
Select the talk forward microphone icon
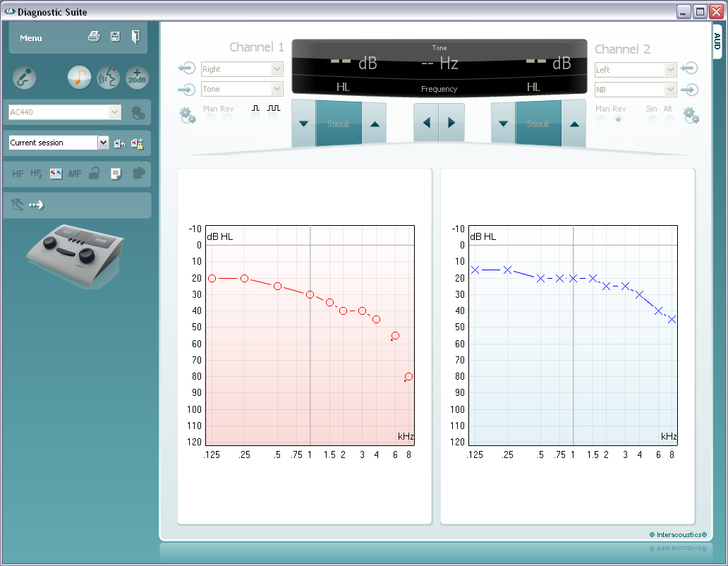coord(24,78)
